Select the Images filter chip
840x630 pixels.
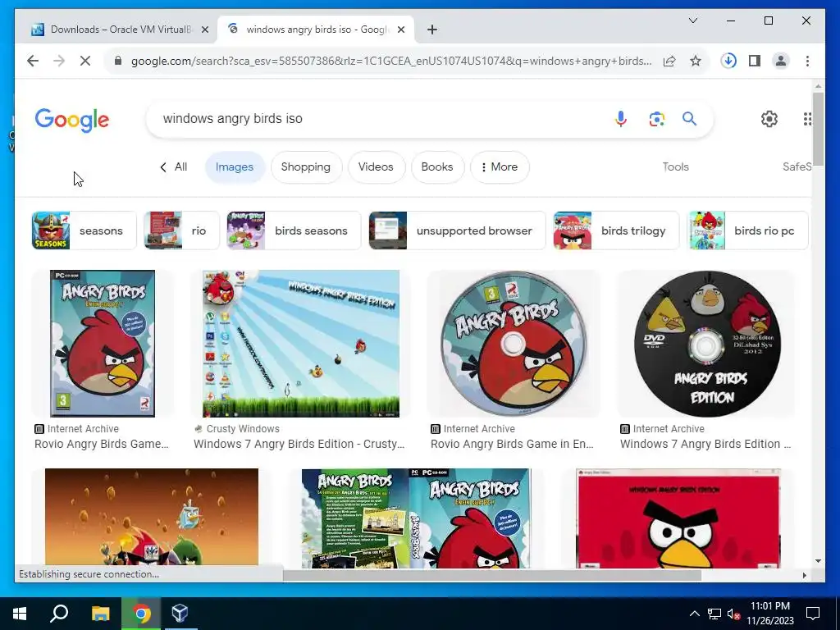coord(234,167)
